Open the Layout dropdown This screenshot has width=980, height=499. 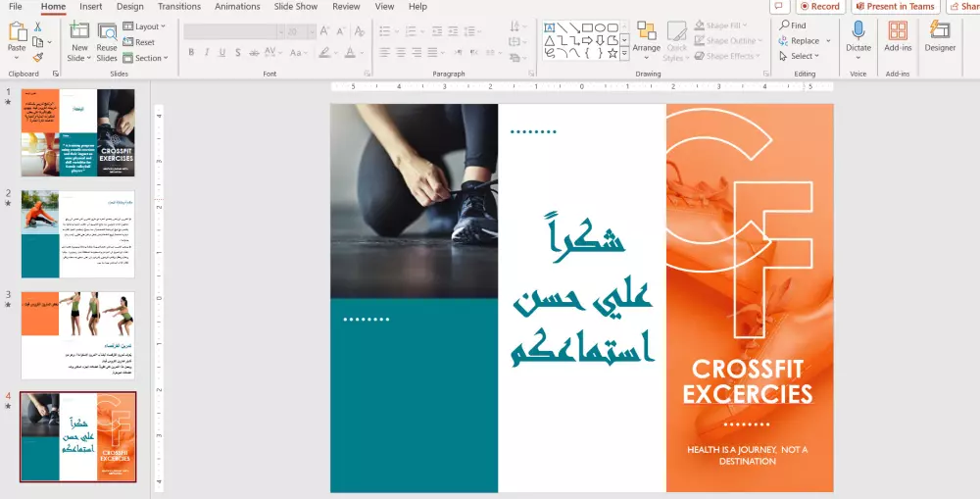point(144,26)
